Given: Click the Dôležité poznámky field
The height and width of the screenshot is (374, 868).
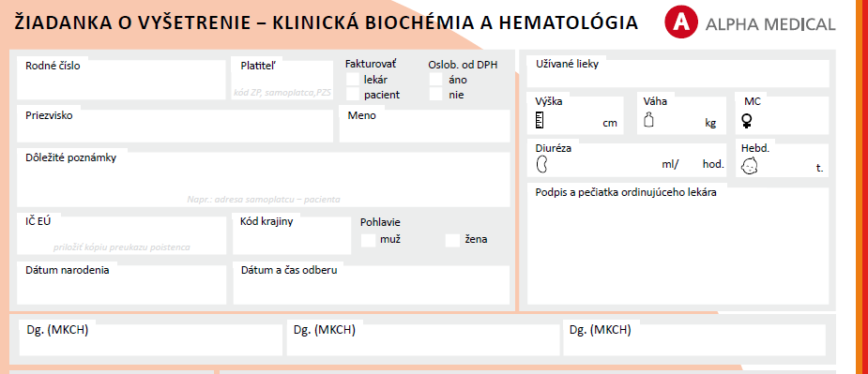Looking at the screenshot, I should (x=264, y=178).
